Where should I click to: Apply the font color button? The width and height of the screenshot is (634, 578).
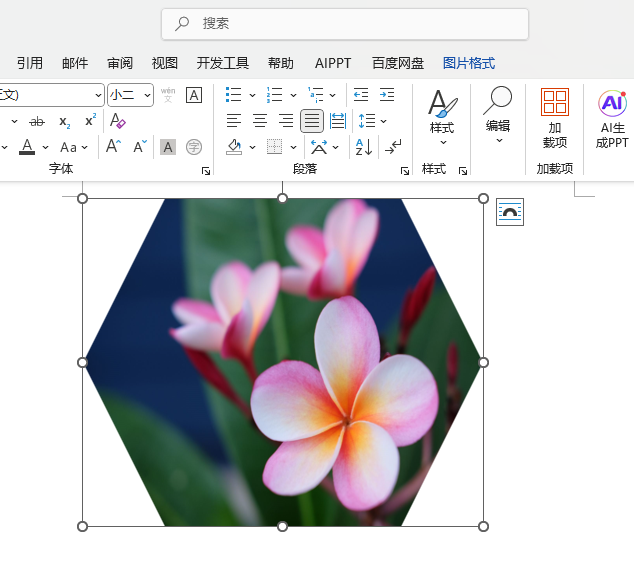point(27,147)
